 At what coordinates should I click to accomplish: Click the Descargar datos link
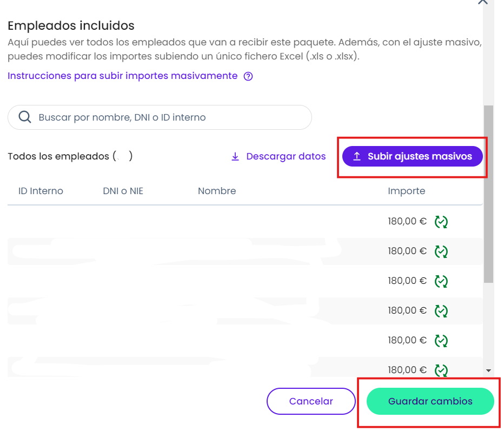286,156
